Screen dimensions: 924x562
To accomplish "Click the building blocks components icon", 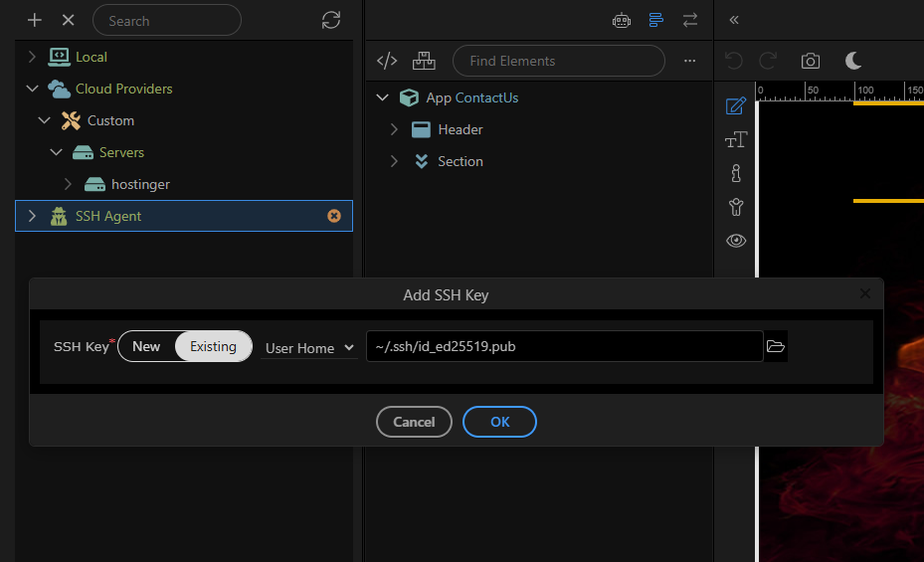I will [x=424, y=61].
